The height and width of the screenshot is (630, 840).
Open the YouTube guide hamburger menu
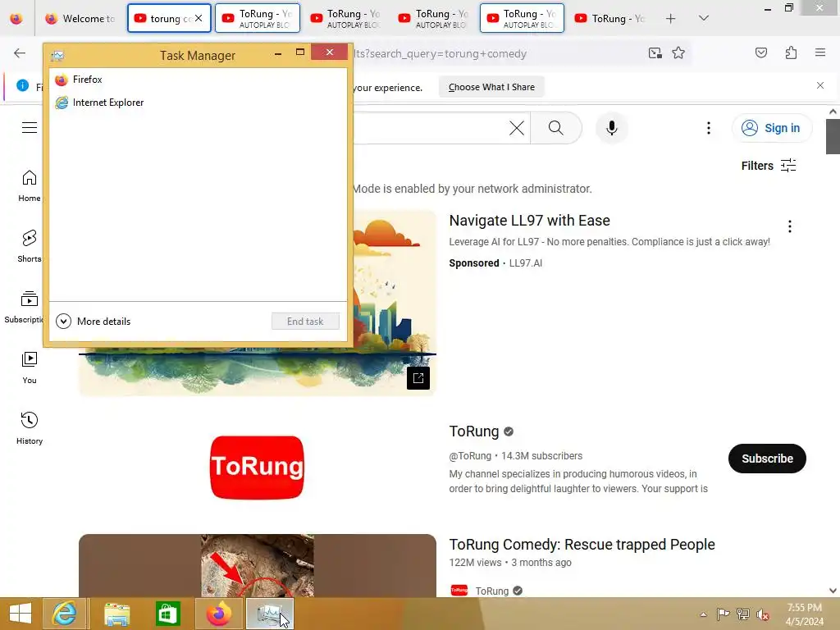point(30,127)
